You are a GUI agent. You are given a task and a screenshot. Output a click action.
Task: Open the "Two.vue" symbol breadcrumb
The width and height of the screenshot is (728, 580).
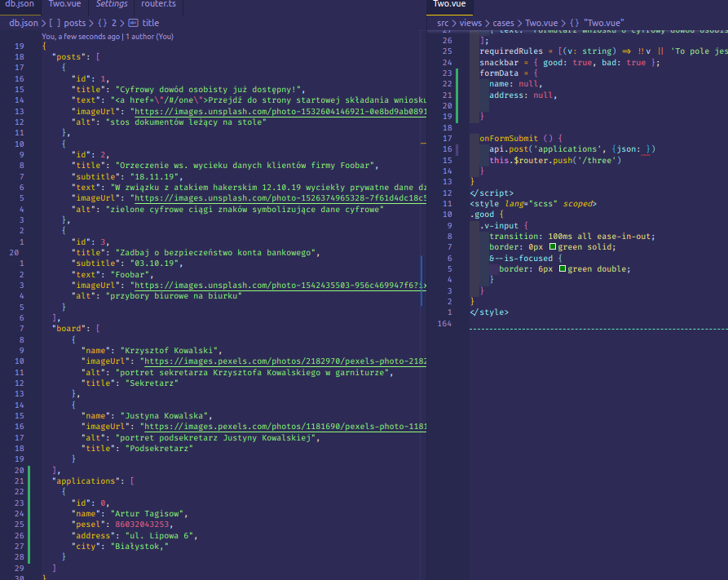pyautogui.click(x=603, y=23)
